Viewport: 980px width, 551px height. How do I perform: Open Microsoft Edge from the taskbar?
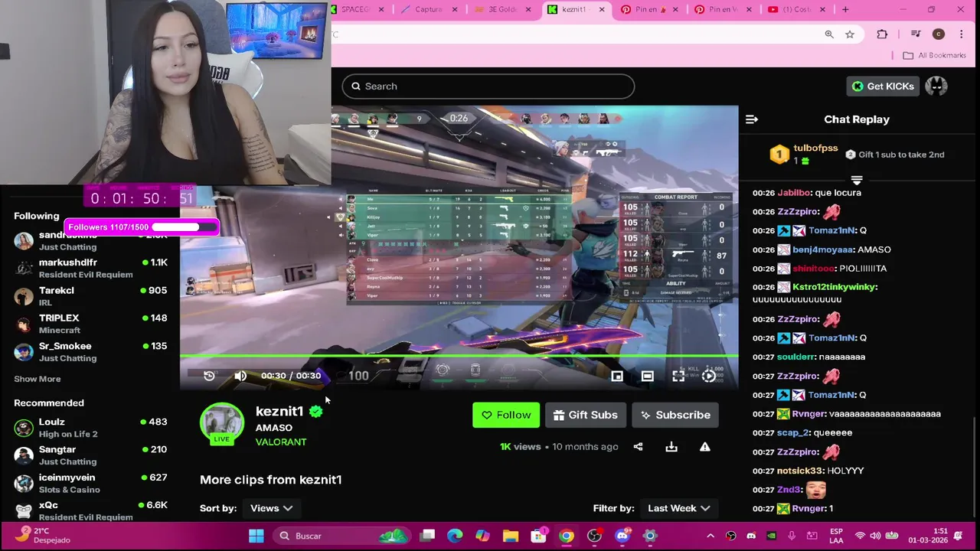coord(455,536)
